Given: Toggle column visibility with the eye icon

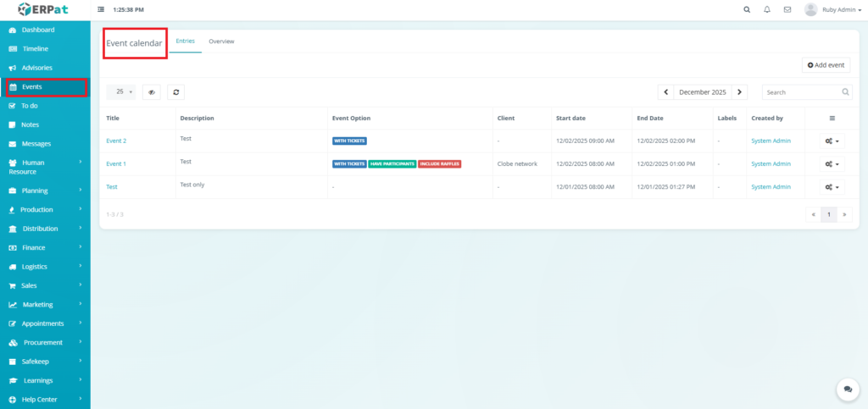Looking at the screenshot, I should coord(152,92).
